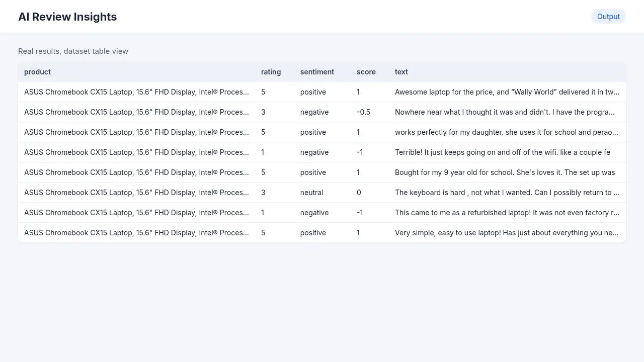Click rating "5" in the "Awesome laptop" row
The height and width of the screenshot is (362, 644).
[x=263, y=92]
